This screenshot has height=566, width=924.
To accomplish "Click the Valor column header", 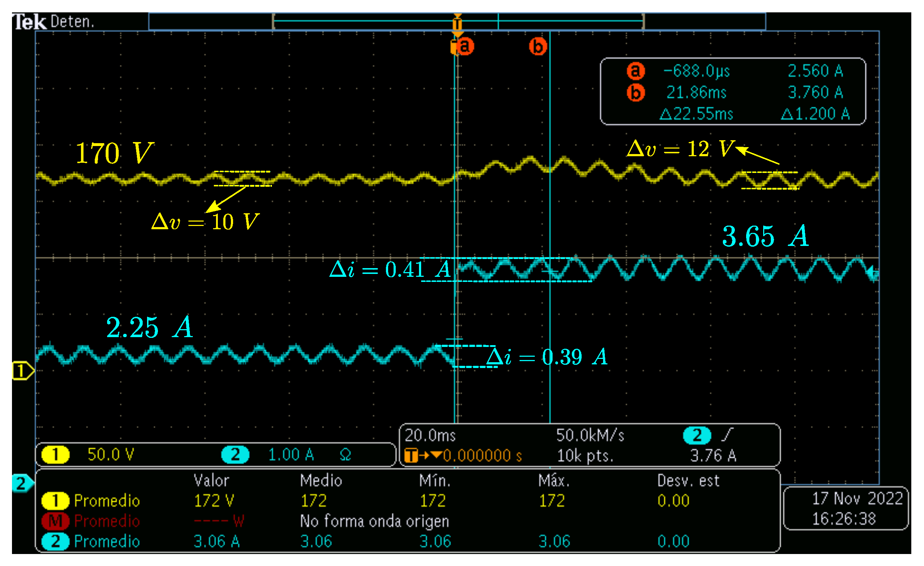I will click(x=211, y=481).
